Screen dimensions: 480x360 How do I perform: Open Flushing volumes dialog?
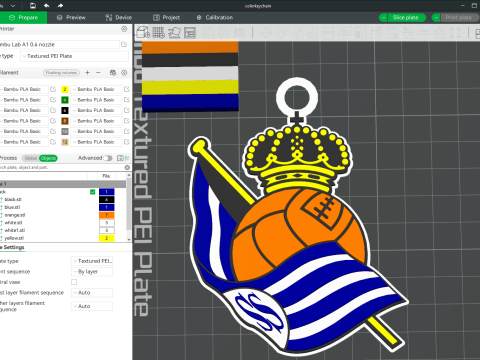tap(61, 73)
